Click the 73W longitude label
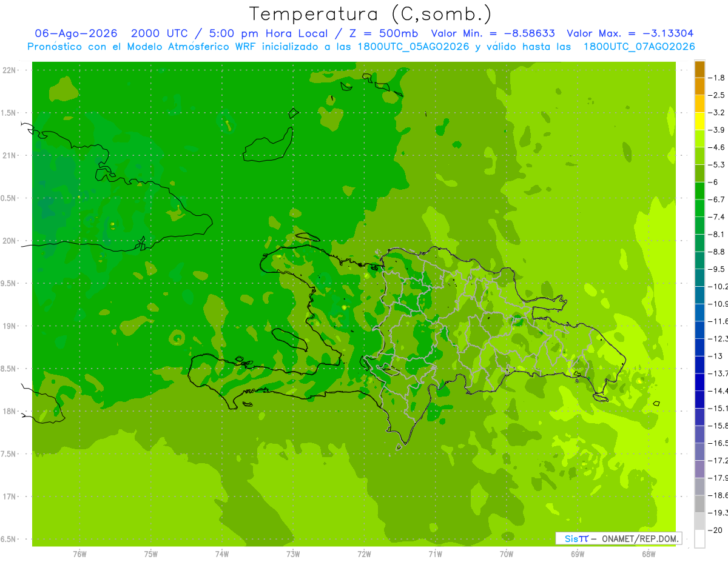728x562 pixels. (293, 554)
